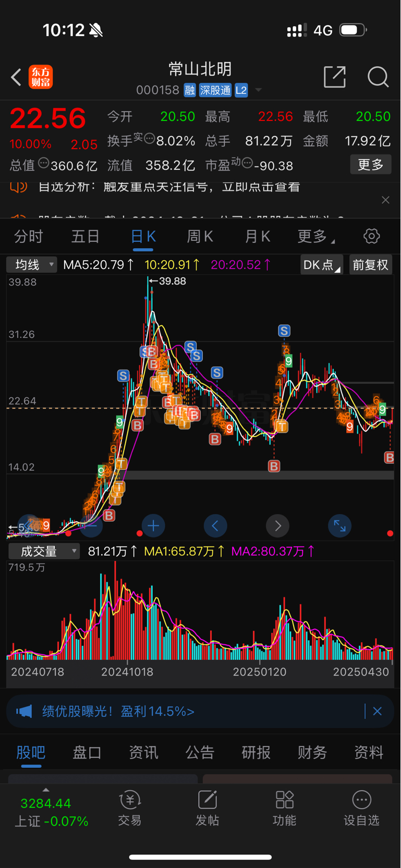Screen dimensions: 401x868
Task: Zoom out with the minus chart button
Action: [x=91, y=525]
